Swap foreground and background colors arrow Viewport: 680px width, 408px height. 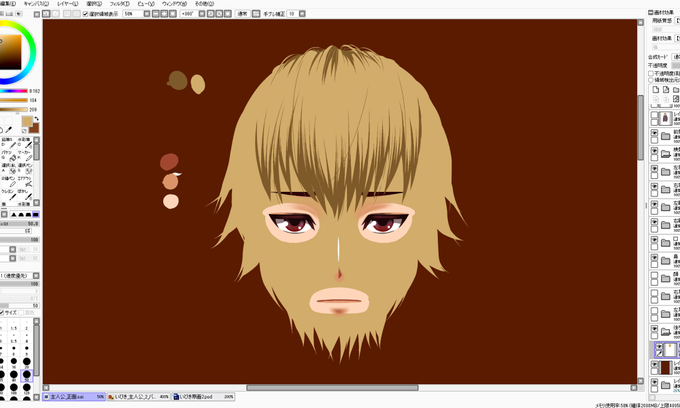(x=36, y=118)
